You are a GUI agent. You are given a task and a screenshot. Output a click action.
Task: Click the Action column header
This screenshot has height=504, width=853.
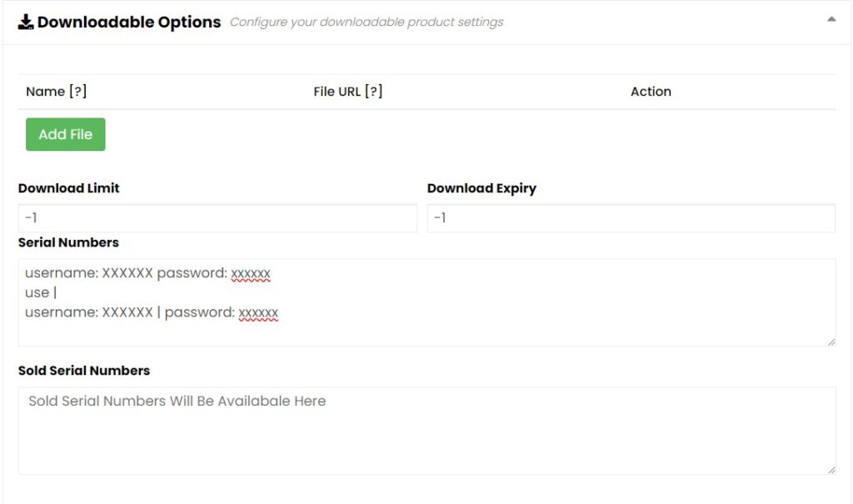[x=651, y=92]
